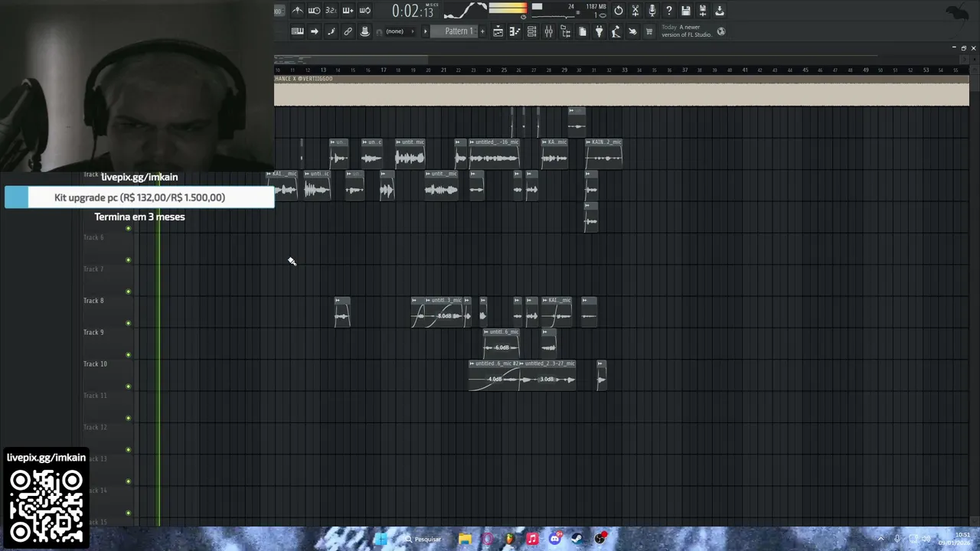Start one-click audio recording microphone icon
The height and width of the screenshot is (551, 980).
coord(652,11)
